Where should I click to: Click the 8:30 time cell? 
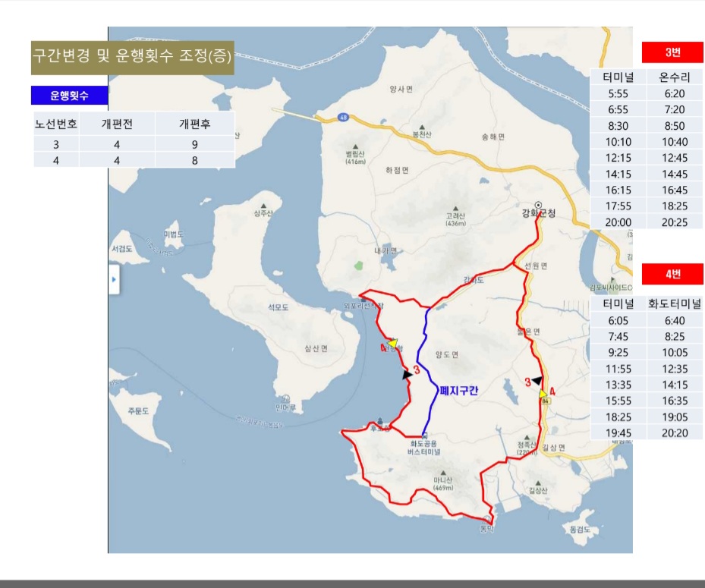tap(618, 126)
